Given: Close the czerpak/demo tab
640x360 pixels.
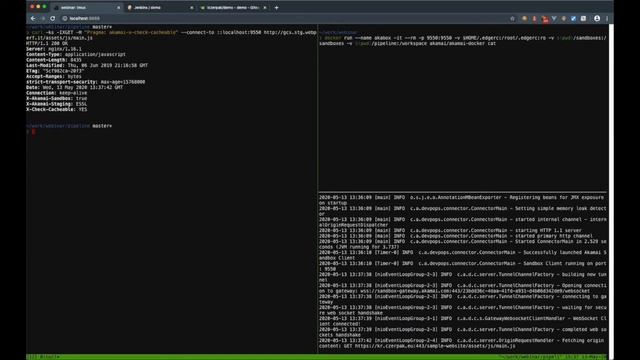Looking at the screenshot, I should [x=264, y=7].
